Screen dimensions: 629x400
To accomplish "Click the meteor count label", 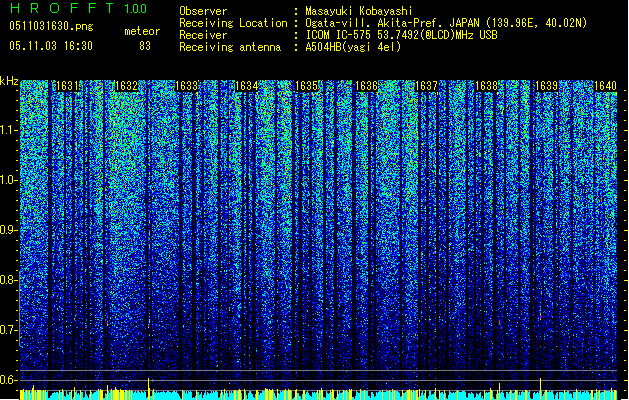I will coord(142,31).
